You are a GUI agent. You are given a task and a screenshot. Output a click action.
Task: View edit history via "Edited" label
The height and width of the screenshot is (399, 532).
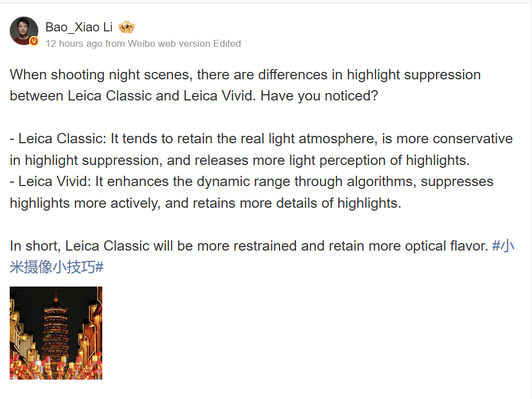pyautogui.click(x=227, y=43)
